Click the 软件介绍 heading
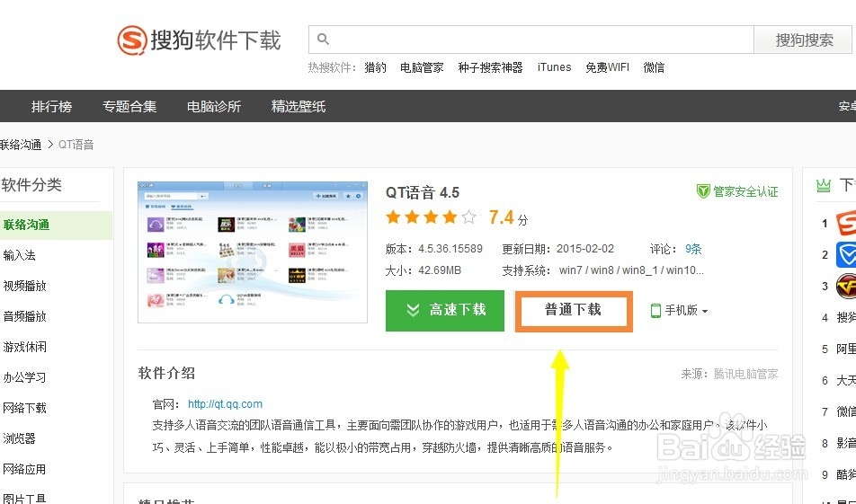Viewport: 856px width, 504px height. point(166,373)
